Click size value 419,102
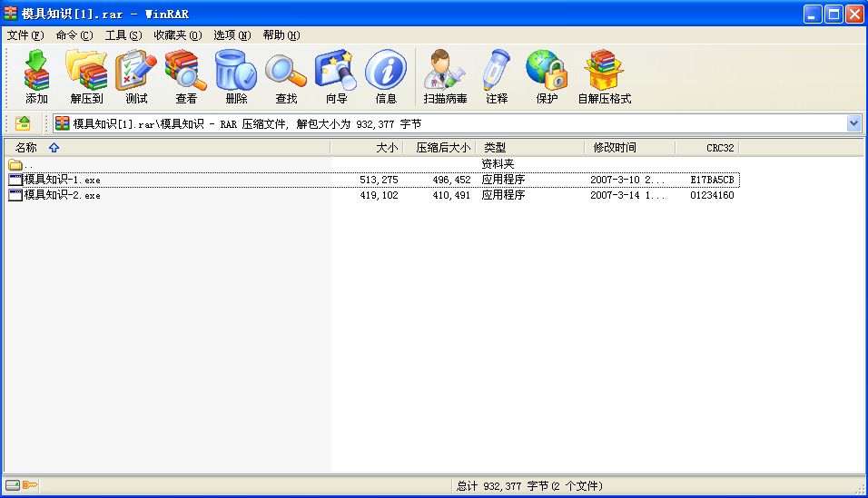This screenshot has width=868, height=498. pos(379,195)
